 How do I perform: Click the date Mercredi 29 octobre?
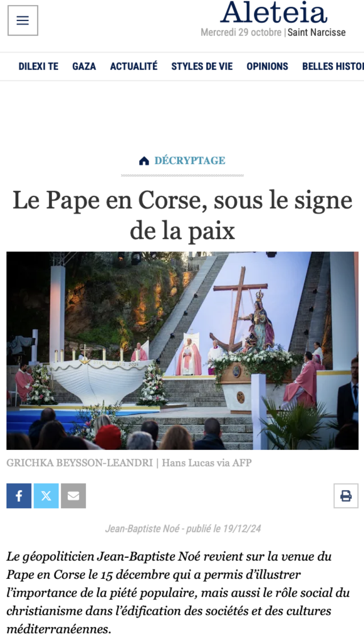(241, 32)
